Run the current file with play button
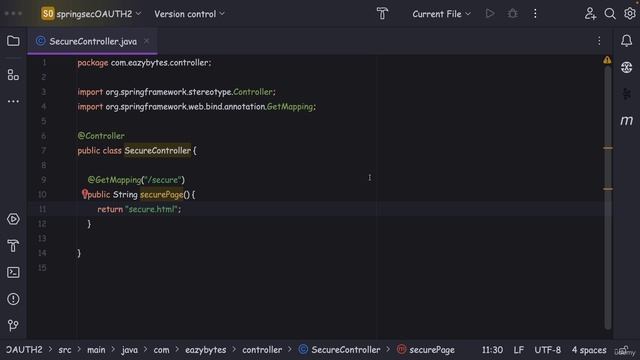The image size is (640, 360). 490,14
